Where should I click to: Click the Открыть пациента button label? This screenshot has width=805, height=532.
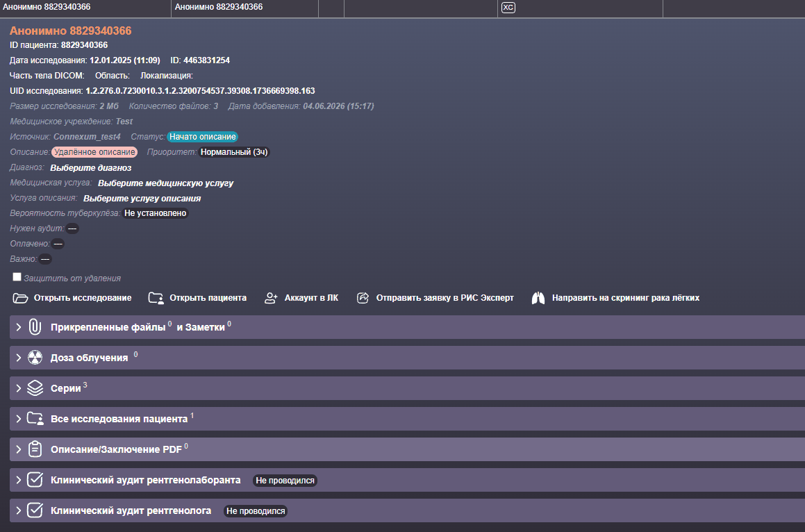pos(208,298)
